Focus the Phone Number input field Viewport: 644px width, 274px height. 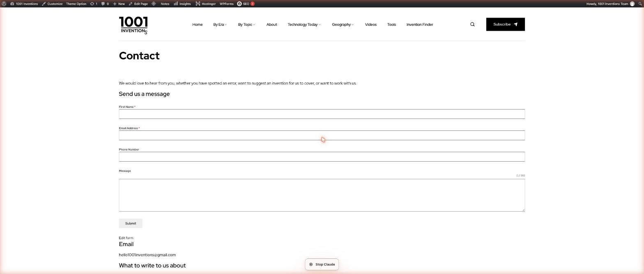click(322, 157)
